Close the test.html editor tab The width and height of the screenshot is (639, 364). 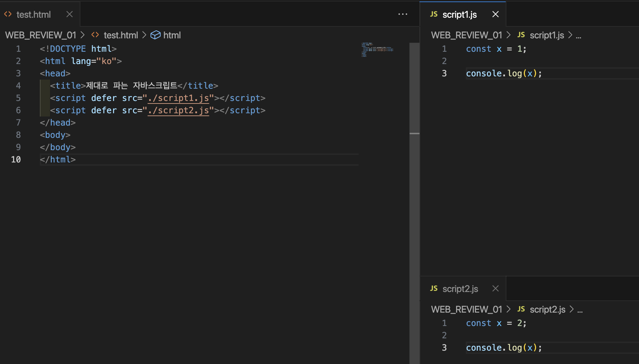(70, 14)
